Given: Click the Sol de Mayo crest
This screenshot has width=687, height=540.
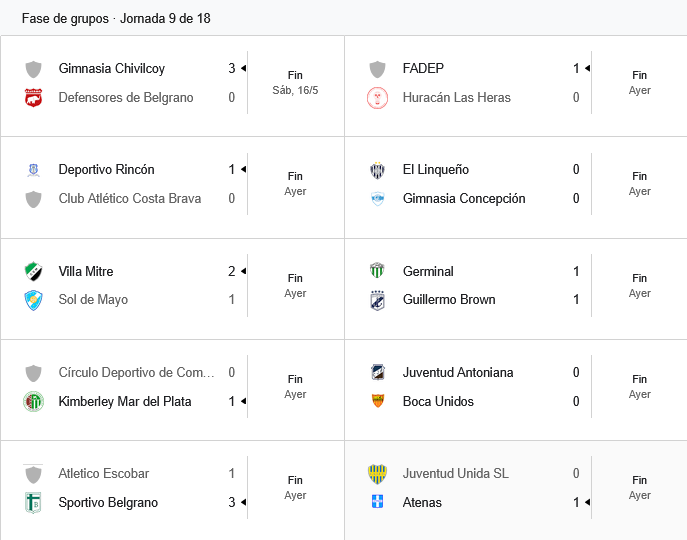Looking at the screenshot, I should [33, 300].
